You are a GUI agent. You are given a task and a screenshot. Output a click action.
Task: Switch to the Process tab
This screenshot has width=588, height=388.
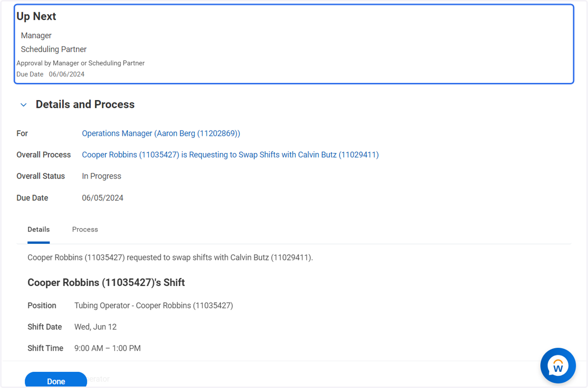pos(85,230)
